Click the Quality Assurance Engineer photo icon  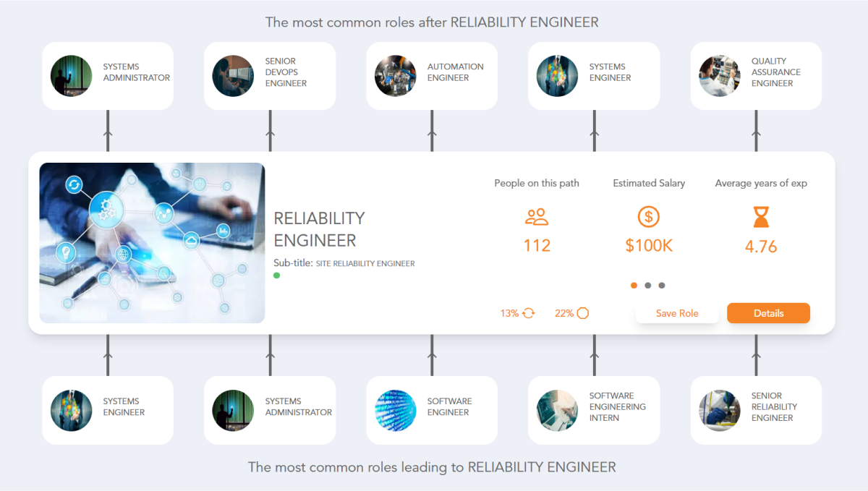click(719, 75)
